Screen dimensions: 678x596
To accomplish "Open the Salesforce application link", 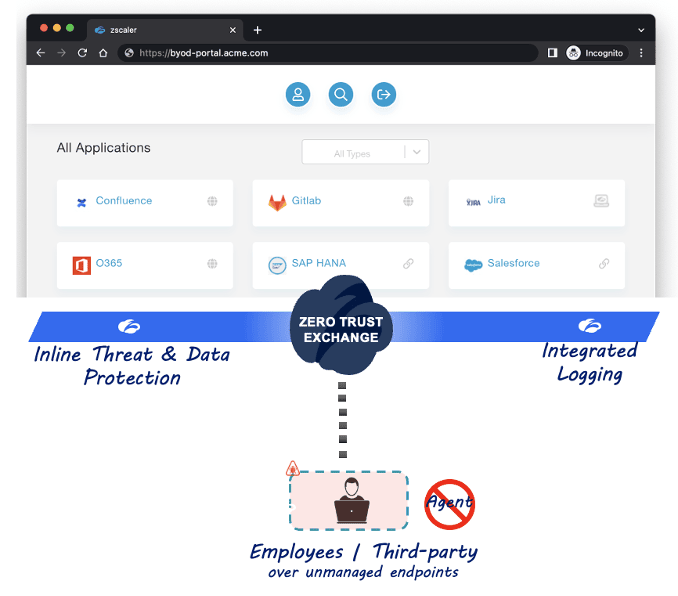I will point(513,264).
